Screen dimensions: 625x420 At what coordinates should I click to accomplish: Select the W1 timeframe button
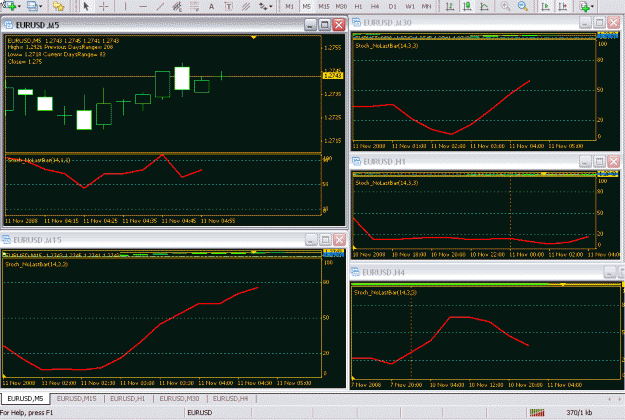pyautogui.click(x=410, y=6)
